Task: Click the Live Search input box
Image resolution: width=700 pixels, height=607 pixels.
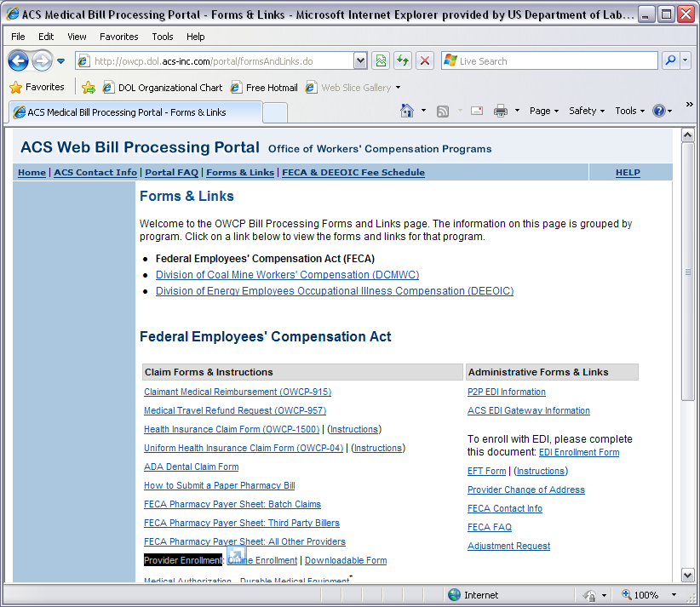Action: click(549, 60)
